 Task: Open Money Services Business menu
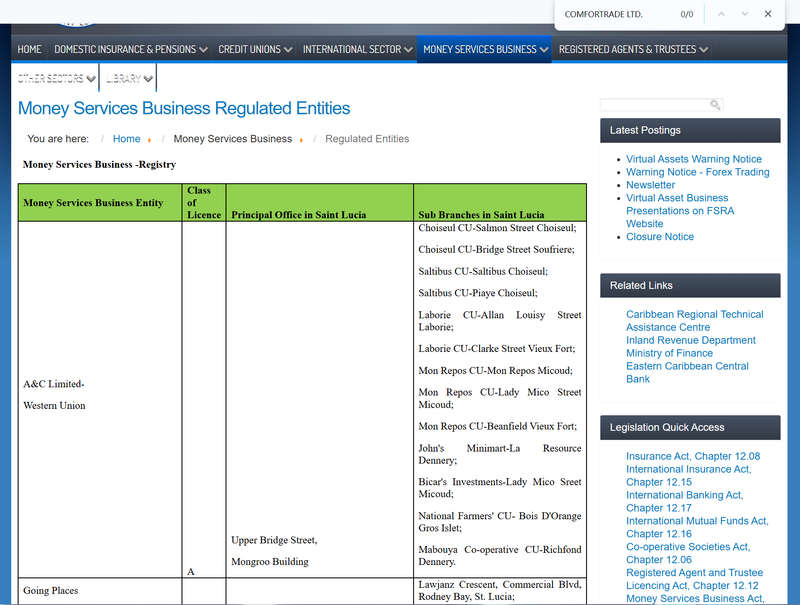(485, 49)
